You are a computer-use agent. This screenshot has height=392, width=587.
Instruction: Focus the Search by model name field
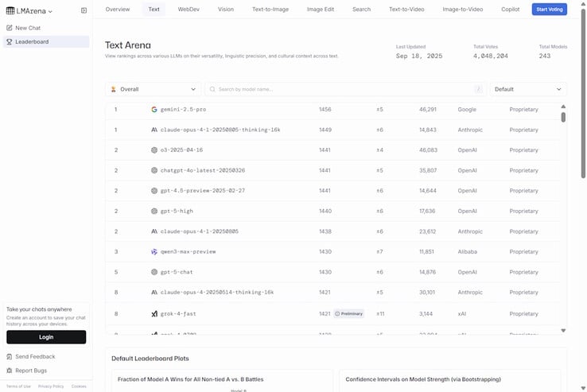pyautogui.click(x=345, y=89)
